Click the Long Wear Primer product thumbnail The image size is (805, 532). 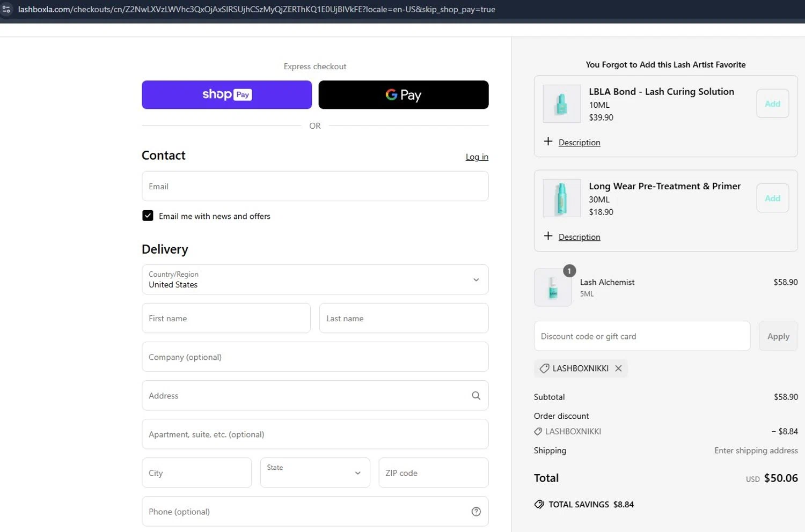point(562,198)
